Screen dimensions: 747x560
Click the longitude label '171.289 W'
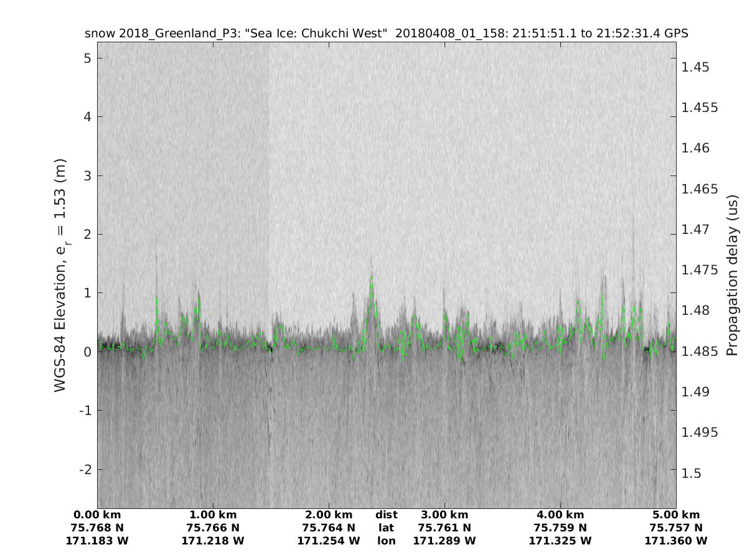click(x=444, y=541)
